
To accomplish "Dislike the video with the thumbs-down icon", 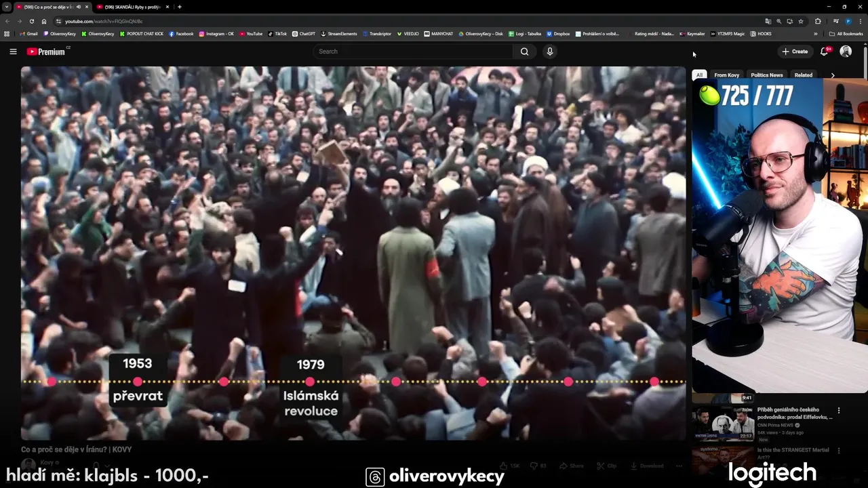I will pyautogui.click(x=538, y=466).
